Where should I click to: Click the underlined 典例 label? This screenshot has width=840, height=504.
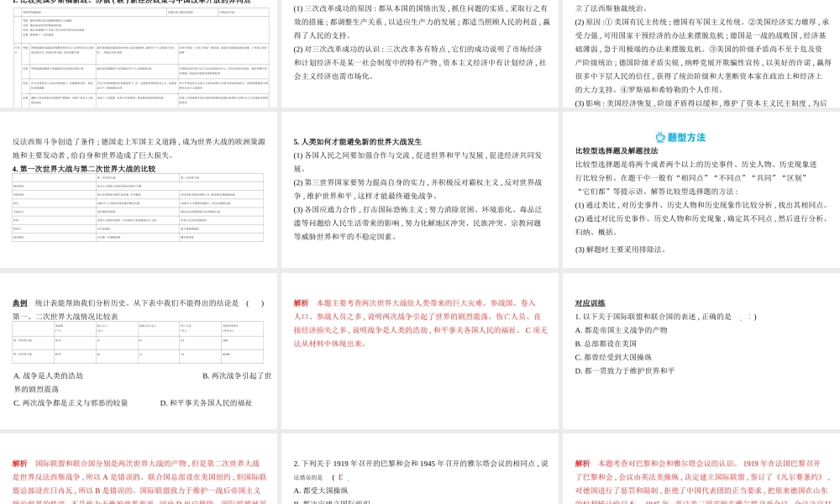point(20,303)
